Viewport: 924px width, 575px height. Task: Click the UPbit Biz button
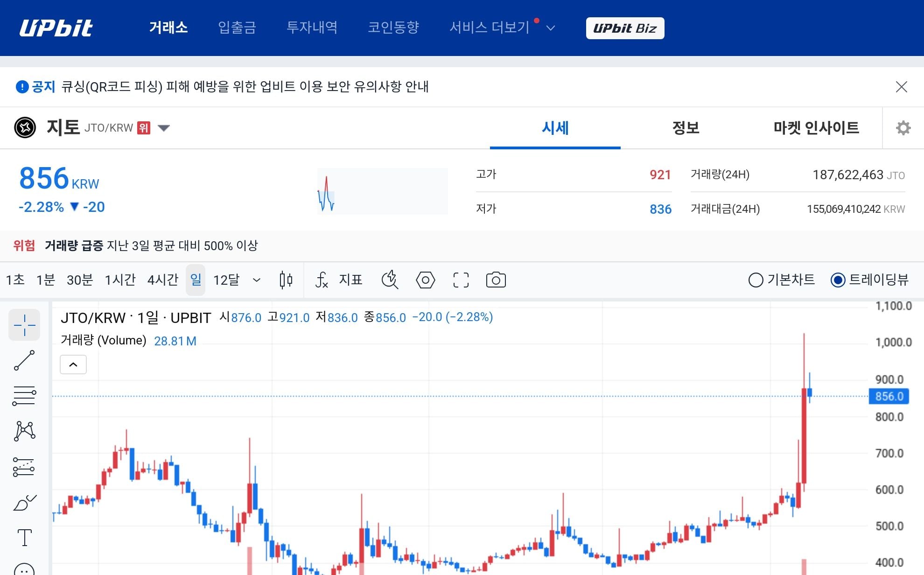[x=625, y=28]
